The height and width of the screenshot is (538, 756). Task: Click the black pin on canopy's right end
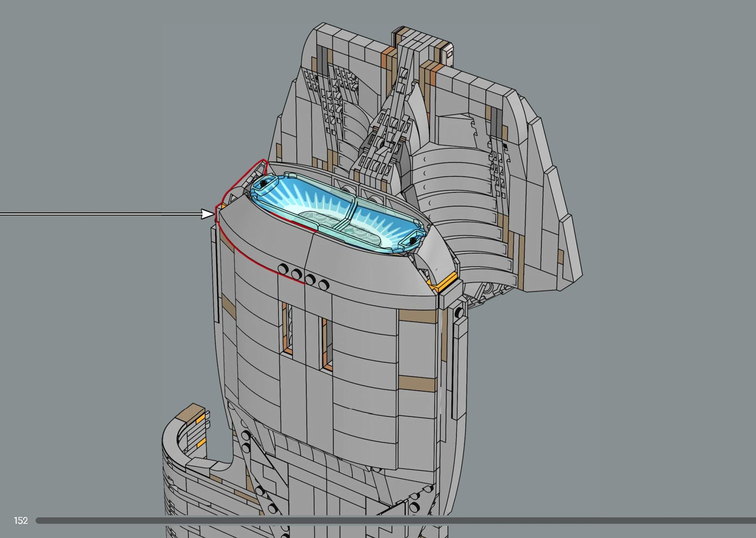tap(412, 241)
